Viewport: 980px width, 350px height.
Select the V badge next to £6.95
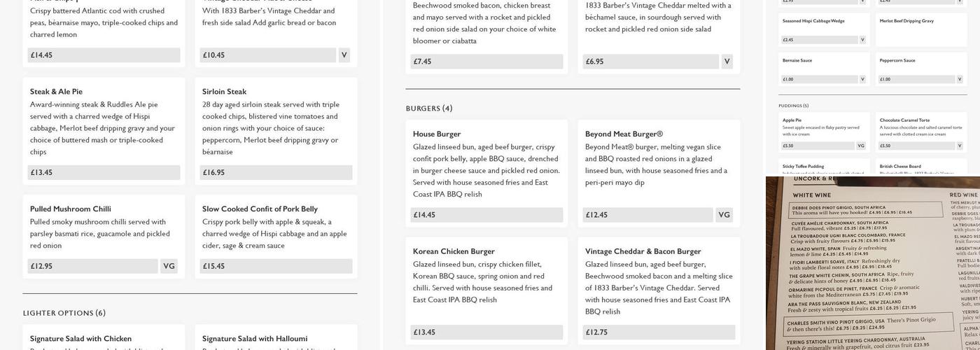[727, 62]
